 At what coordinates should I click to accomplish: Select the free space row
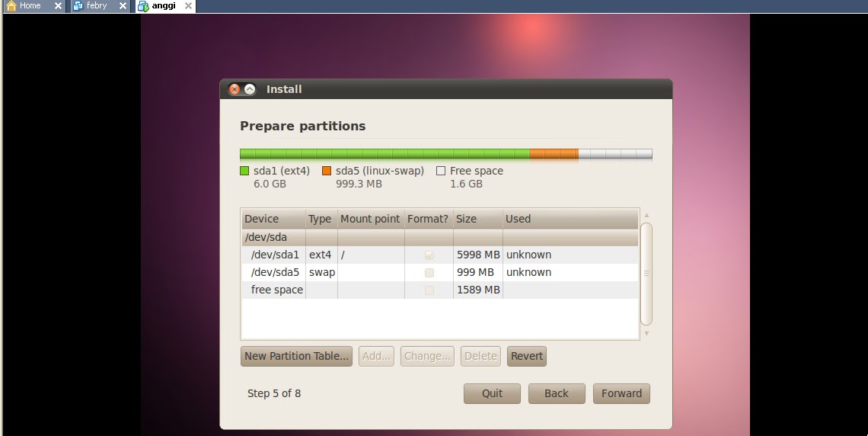click(x=439, y=290)
